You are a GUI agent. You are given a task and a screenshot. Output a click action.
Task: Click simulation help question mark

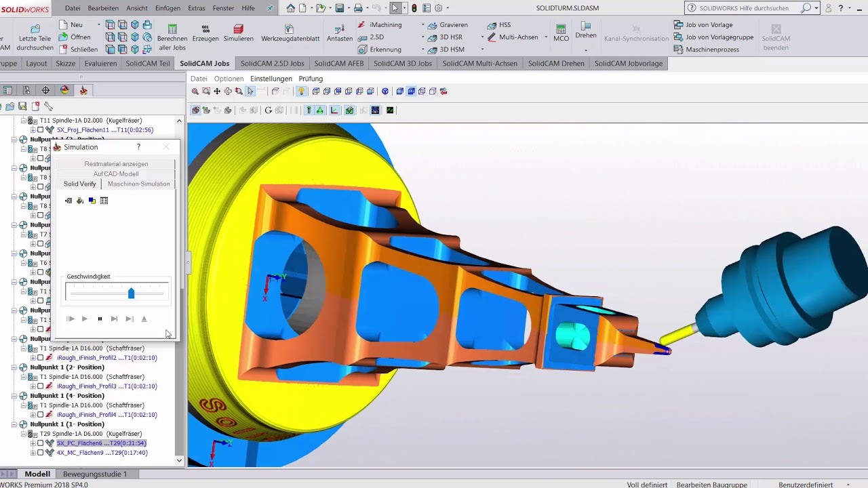138,147
